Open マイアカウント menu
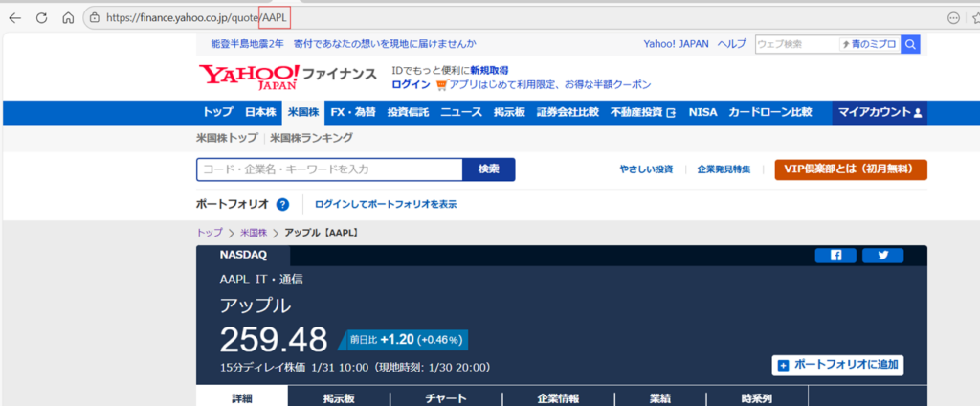Viewport: 980px width, 406px height. [x=880, y=113]
